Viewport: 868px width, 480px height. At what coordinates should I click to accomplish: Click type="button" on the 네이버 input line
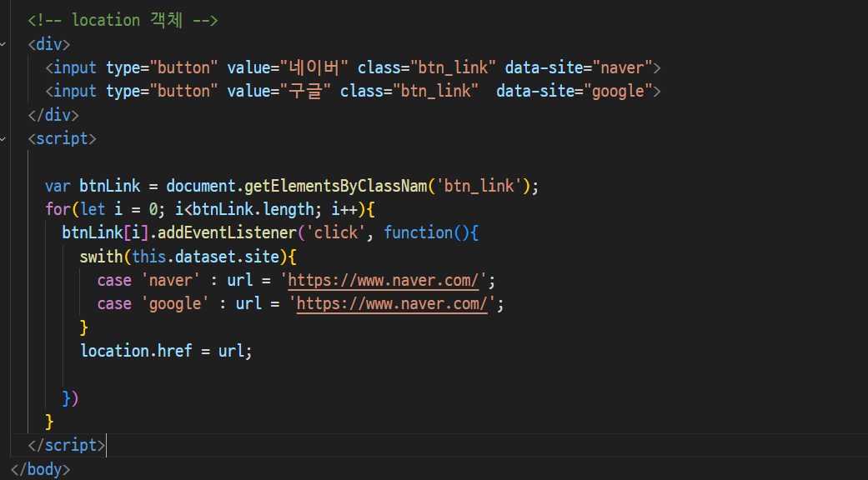163,67
